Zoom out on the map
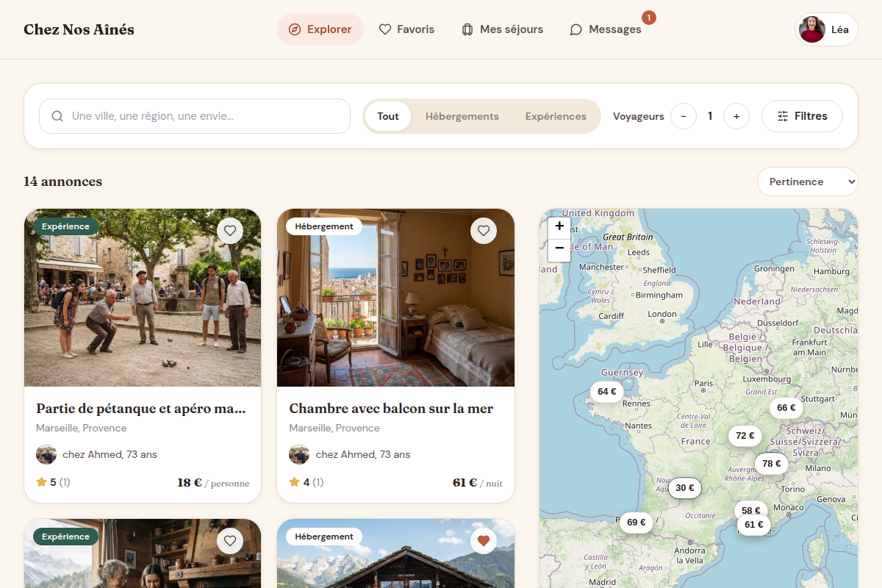882x588 pixels. [x=559, y=250]
